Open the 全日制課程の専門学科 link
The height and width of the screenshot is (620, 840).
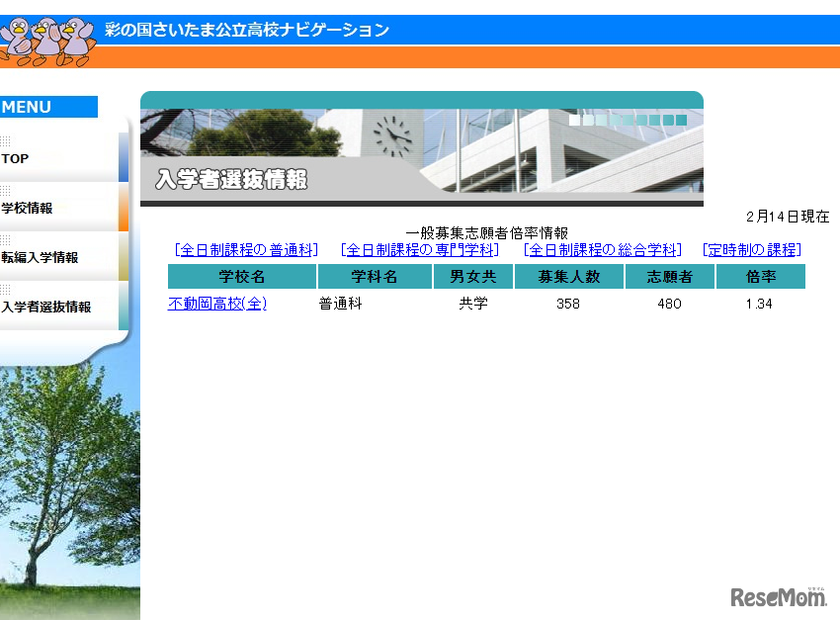pos(417,250)
